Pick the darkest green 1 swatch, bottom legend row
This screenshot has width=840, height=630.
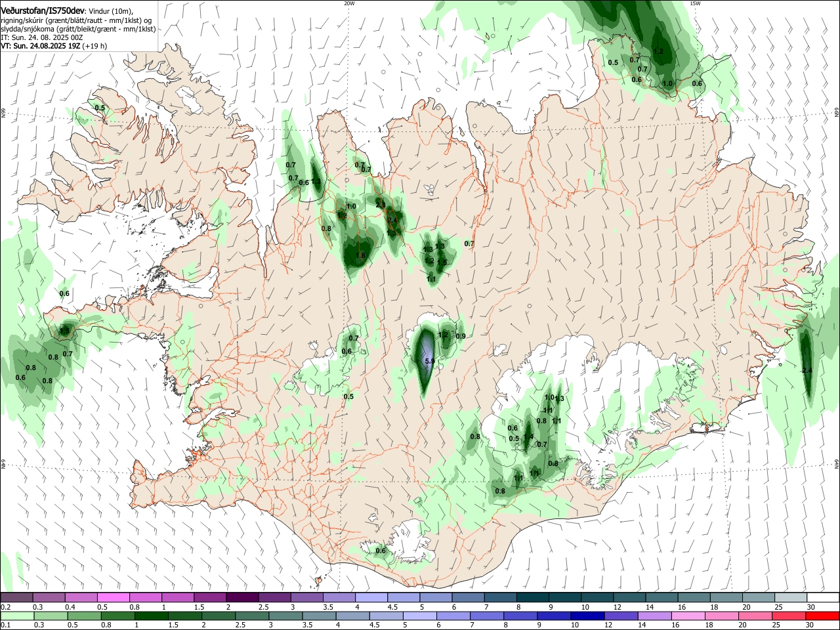pyautogui.click(x=151, y=616)
